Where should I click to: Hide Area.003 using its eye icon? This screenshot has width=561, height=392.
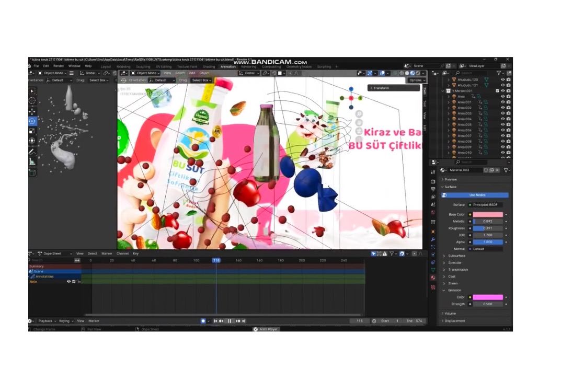502,113
